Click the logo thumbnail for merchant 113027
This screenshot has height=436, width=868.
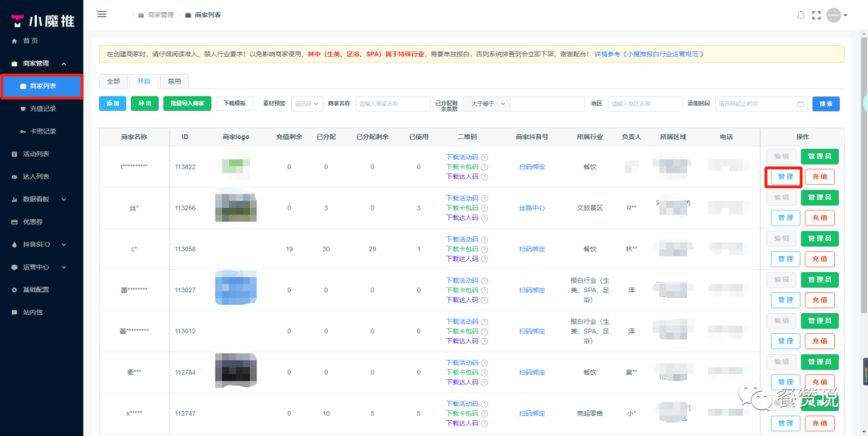pos(235,289)
